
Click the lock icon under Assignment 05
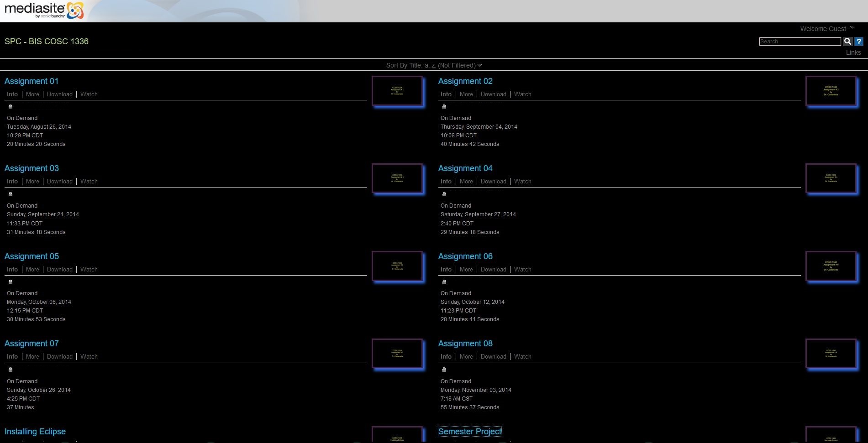click(x=11, y=282)
